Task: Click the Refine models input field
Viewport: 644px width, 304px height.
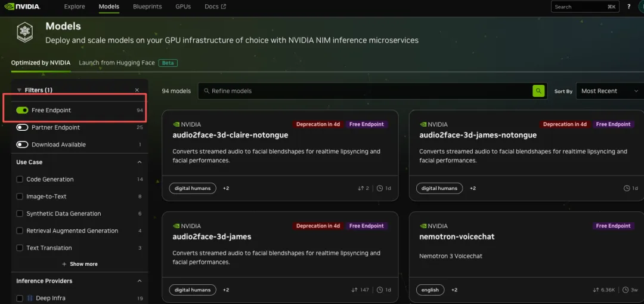Action: (x=364, y=91)
